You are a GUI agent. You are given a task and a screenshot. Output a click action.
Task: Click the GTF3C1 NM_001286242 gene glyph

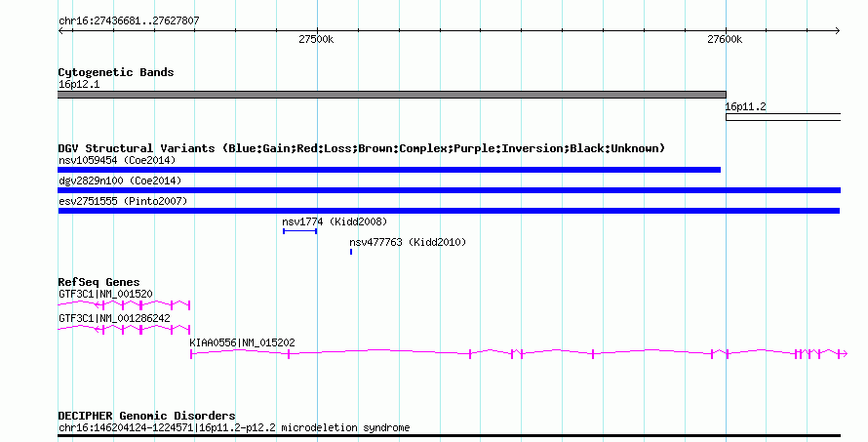pyautogui.click(x=124, y=329)
